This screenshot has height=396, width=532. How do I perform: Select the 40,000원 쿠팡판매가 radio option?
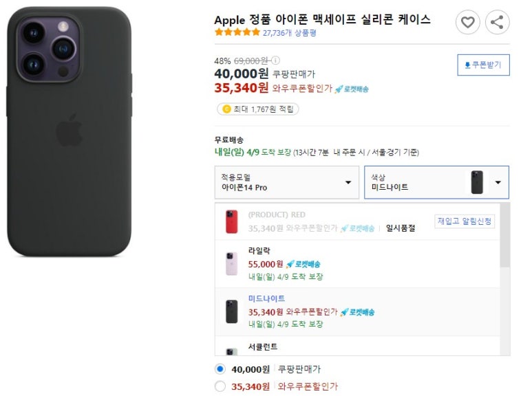220,369
